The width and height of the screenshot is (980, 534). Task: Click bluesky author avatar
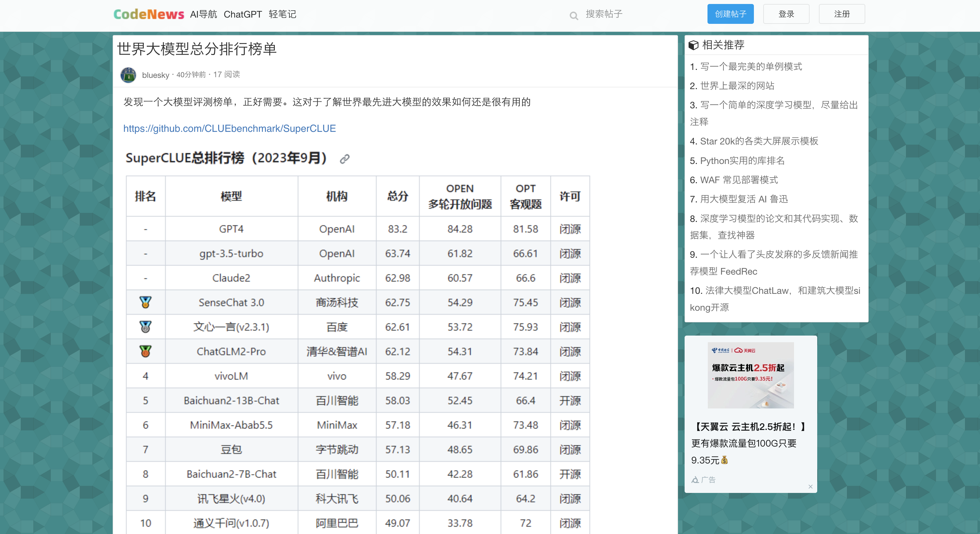pos(128,75)
